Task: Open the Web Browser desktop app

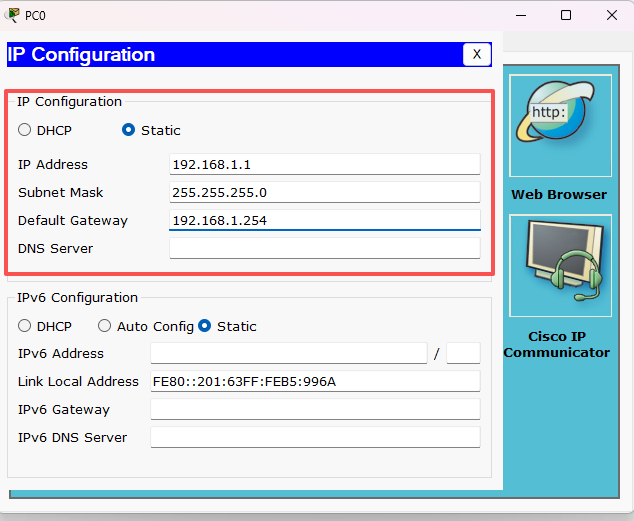Action: [x=560, y=126]
